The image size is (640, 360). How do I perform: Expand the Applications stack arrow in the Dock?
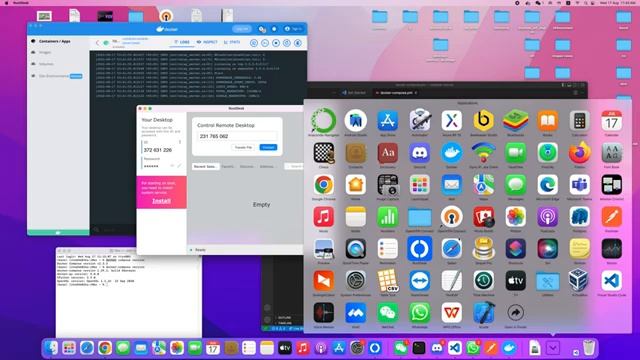coord(553,348)
